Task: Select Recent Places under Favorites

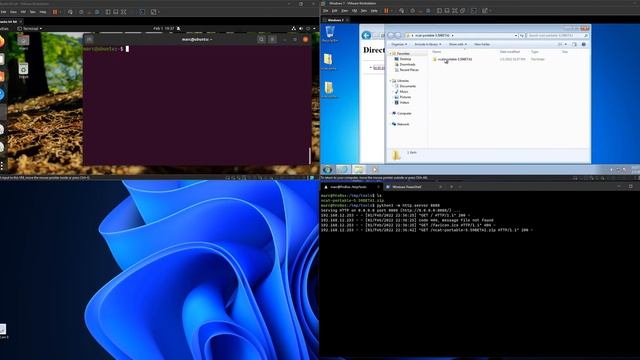Action: point(406,70)
